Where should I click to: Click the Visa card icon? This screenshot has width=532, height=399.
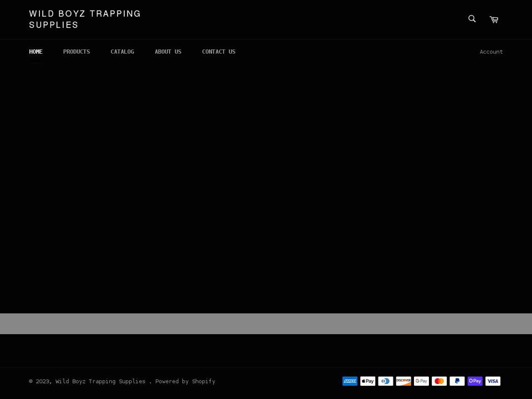[x=493, y=381]
